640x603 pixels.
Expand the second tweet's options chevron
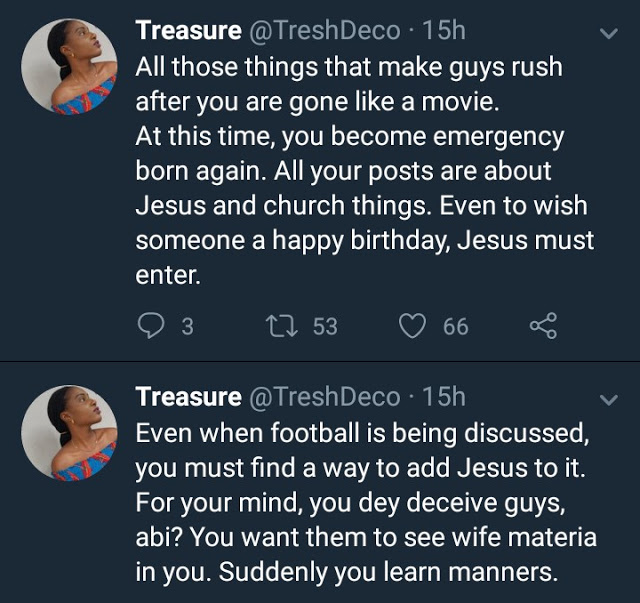pyautogui.click(x=607, y=400)
